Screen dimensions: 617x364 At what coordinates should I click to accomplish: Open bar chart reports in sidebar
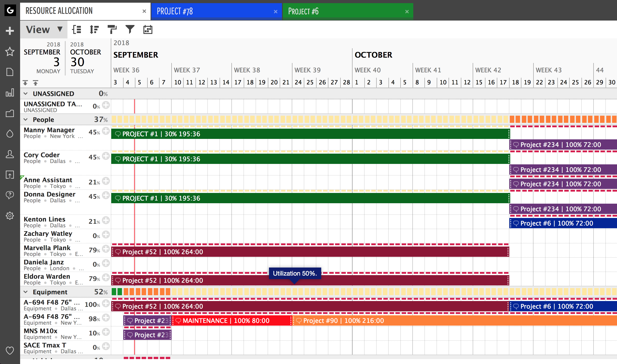point(10,93)
